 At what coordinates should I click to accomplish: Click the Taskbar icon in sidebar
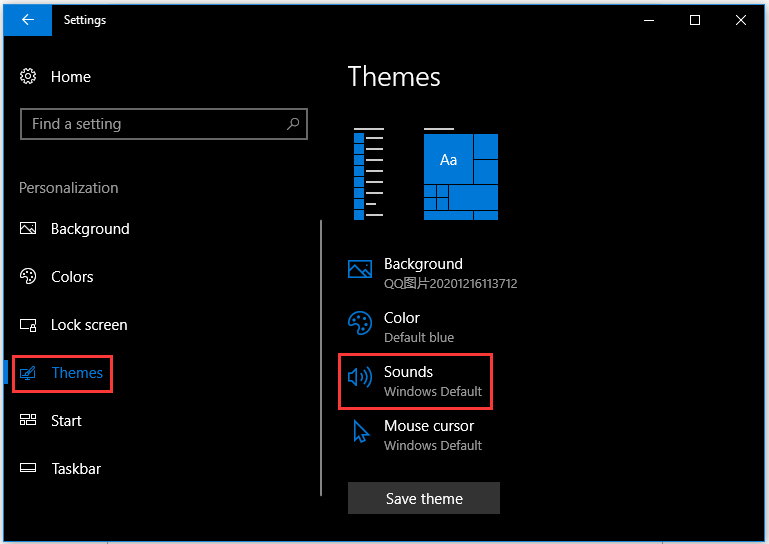pyautogui.click(x=28, y=468)
